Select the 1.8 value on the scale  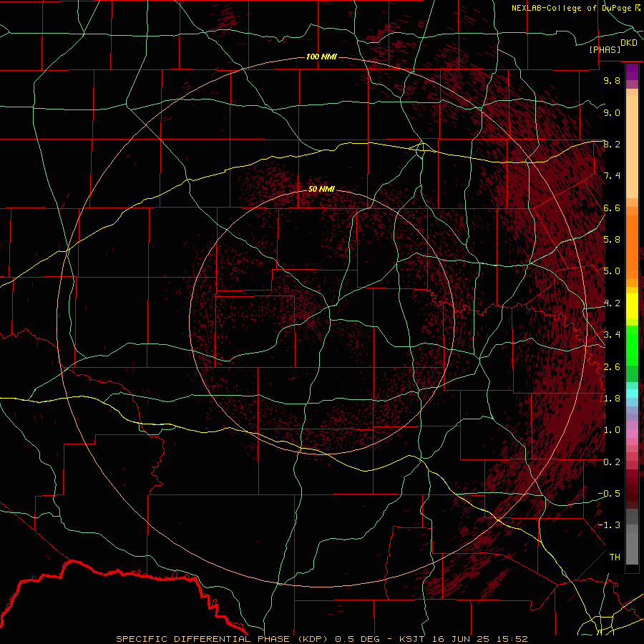pos(612,399)
